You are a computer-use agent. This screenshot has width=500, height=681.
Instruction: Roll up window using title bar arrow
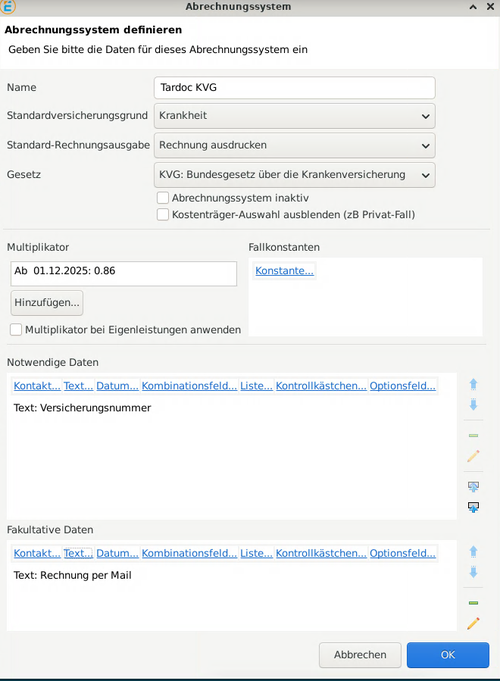473,7
